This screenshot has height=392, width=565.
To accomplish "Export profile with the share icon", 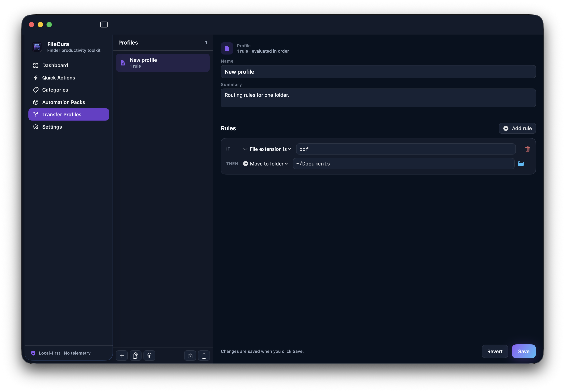I will 204,356.
